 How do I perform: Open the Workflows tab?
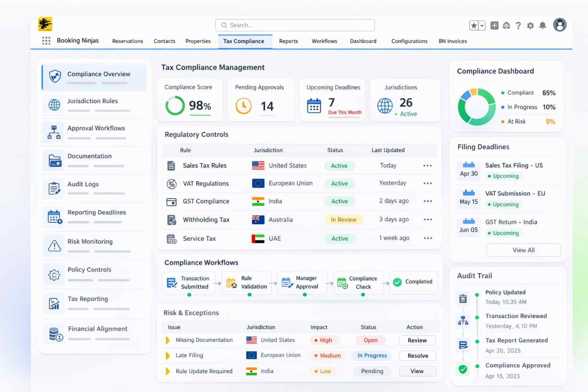(x=324, y=41)
